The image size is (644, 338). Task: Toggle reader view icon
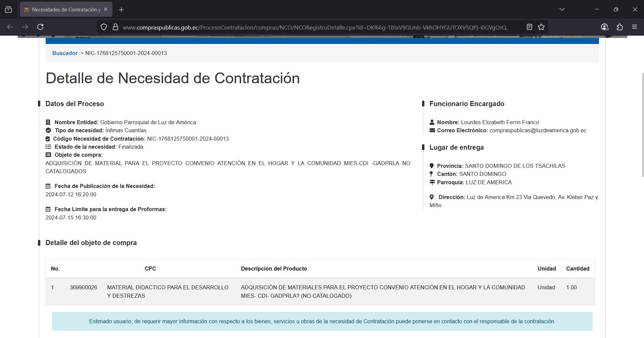click(x=529, y=27)
